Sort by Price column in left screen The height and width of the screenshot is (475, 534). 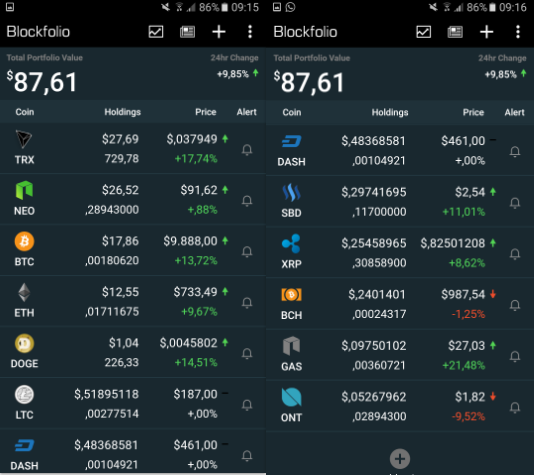point(206,112)
